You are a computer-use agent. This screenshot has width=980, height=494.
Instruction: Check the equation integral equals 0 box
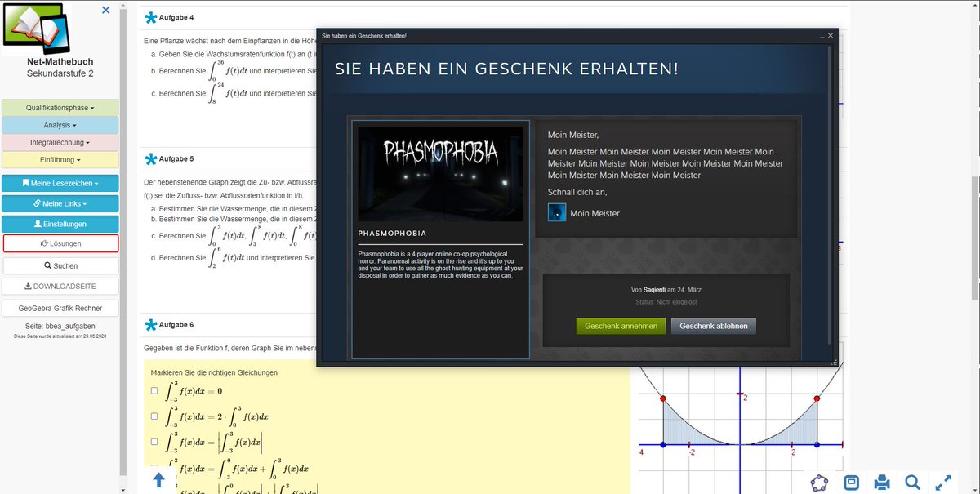pos(154,391)
